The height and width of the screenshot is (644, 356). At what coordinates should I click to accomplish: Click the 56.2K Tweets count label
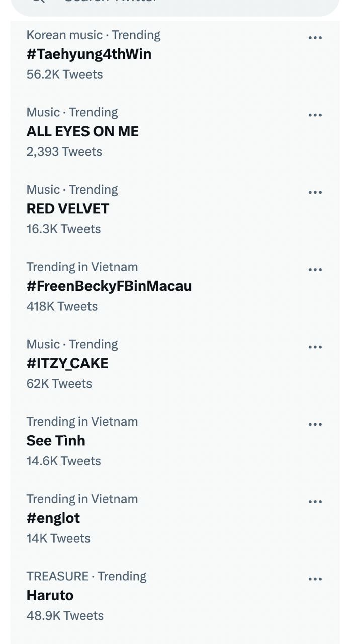click(x=64, y=74)
